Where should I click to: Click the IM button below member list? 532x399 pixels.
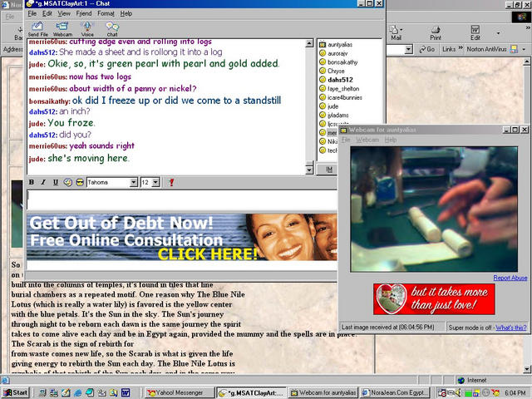328,170
